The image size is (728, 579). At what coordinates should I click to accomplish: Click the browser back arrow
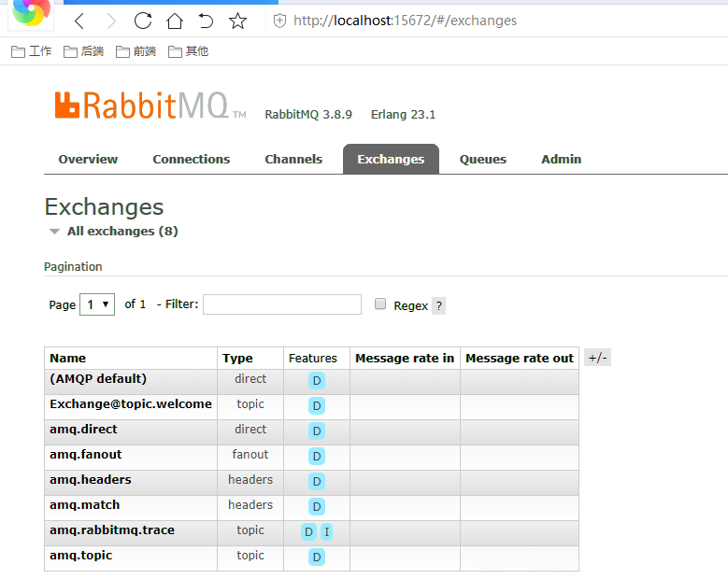pos(79,21)
